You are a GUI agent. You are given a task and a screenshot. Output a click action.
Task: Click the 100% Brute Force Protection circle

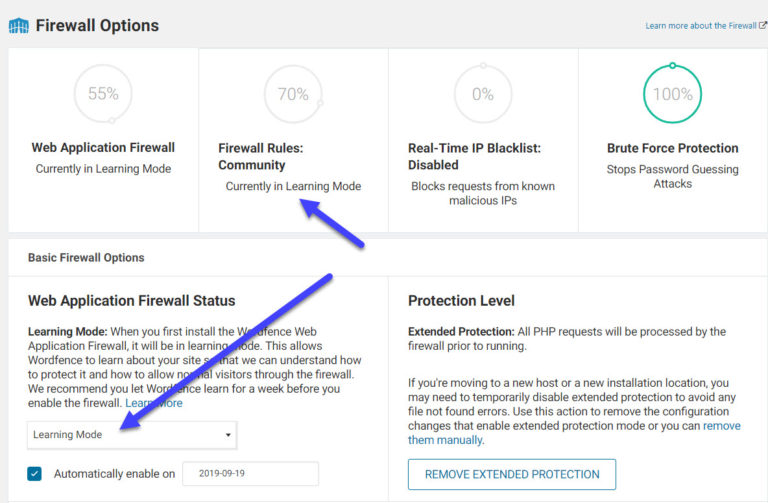[x=673, y=94]
